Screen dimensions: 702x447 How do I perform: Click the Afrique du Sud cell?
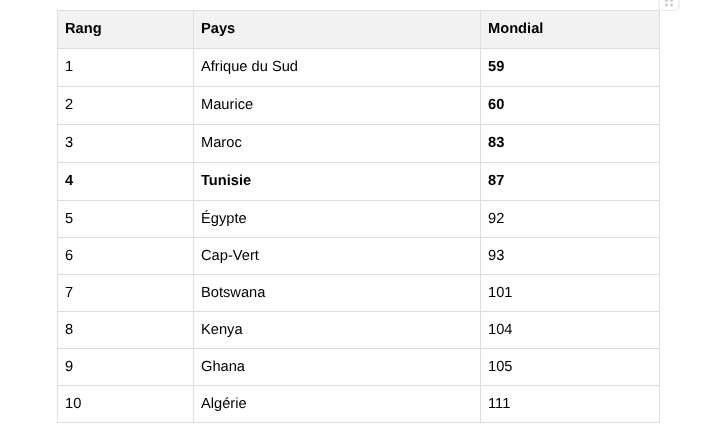[x=249, y=67]
